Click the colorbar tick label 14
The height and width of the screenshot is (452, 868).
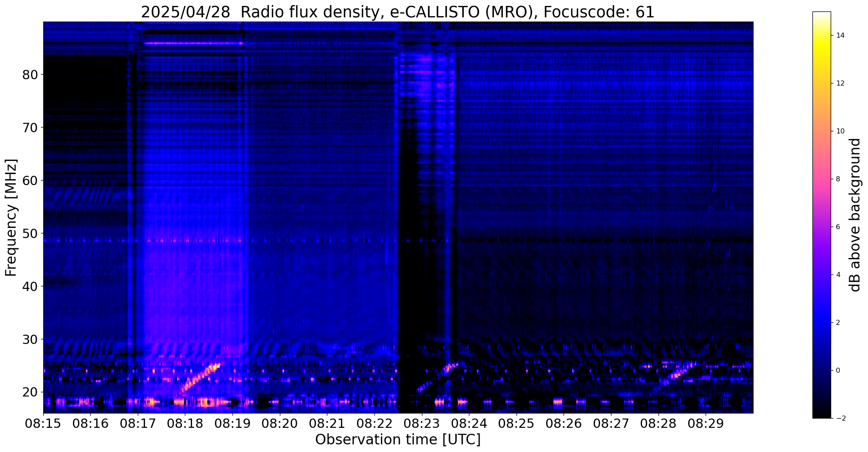[839, 36]
